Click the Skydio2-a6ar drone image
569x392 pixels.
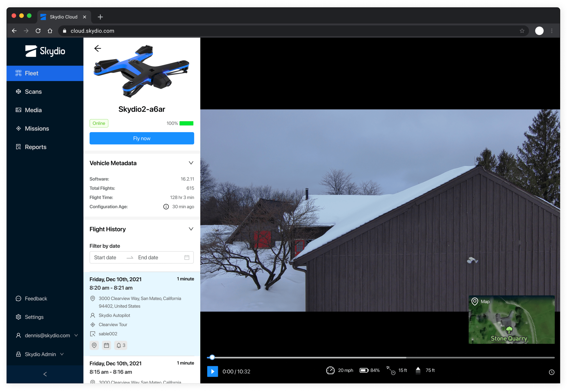click(142, 71)
